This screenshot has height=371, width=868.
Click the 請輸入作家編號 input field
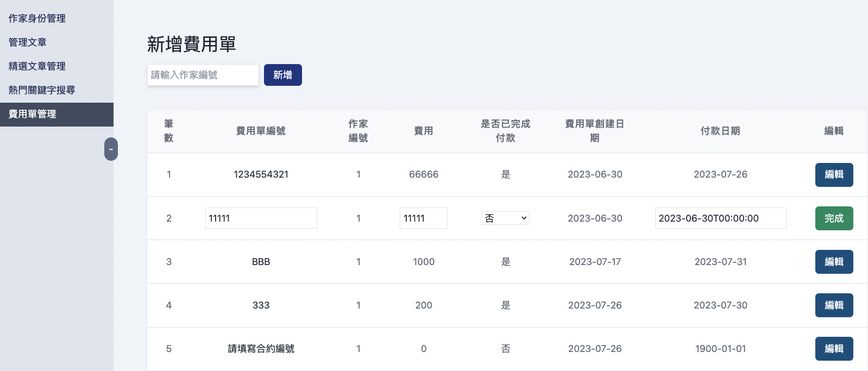point(203,75)
